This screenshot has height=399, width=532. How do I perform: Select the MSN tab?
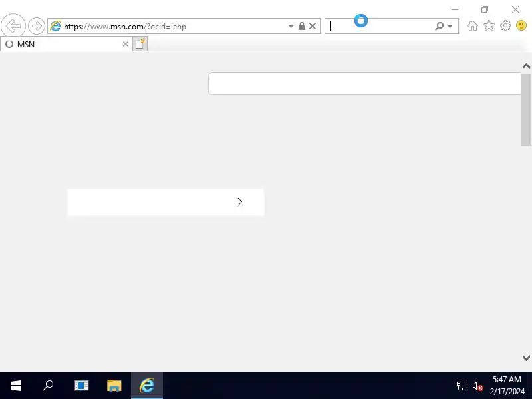[x=66, y=44]
